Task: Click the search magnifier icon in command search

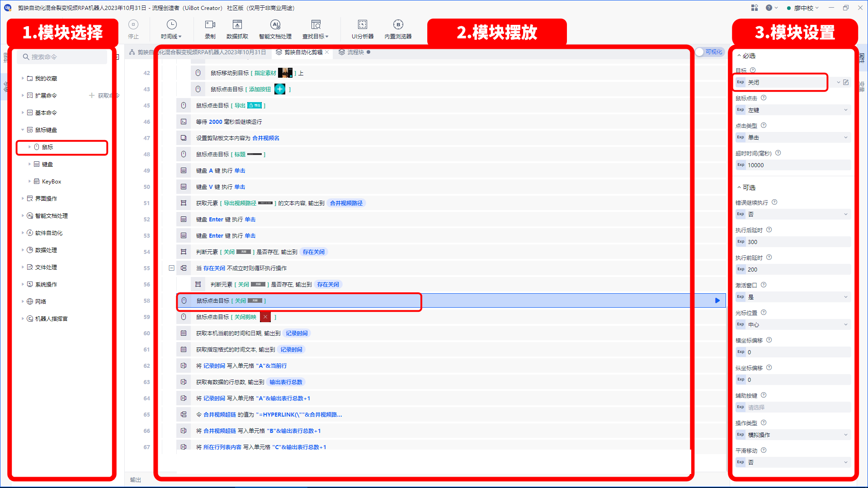Action: (x=26, y=57)
